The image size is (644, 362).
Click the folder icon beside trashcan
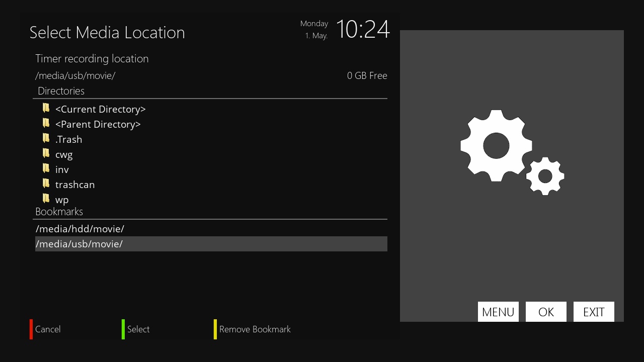click(x=46, y=183)
